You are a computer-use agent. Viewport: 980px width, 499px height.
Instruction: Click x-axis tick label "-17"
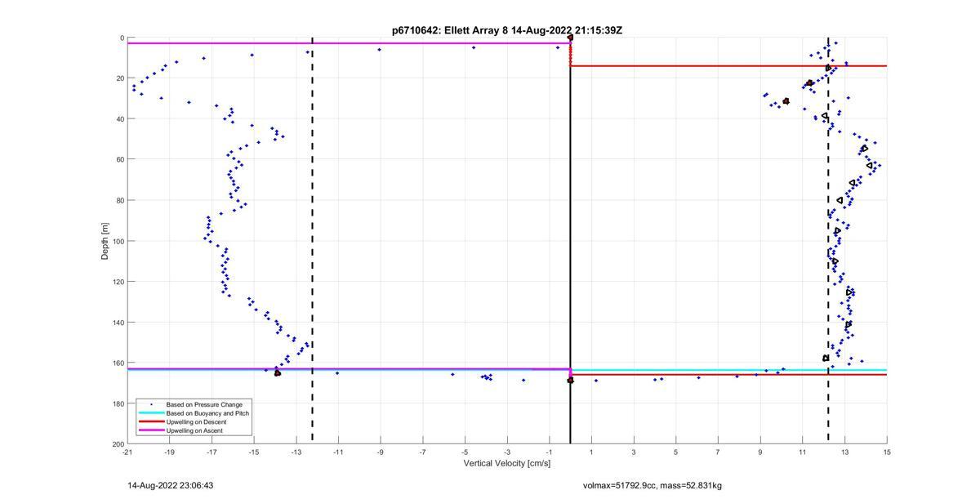(212, 452)
